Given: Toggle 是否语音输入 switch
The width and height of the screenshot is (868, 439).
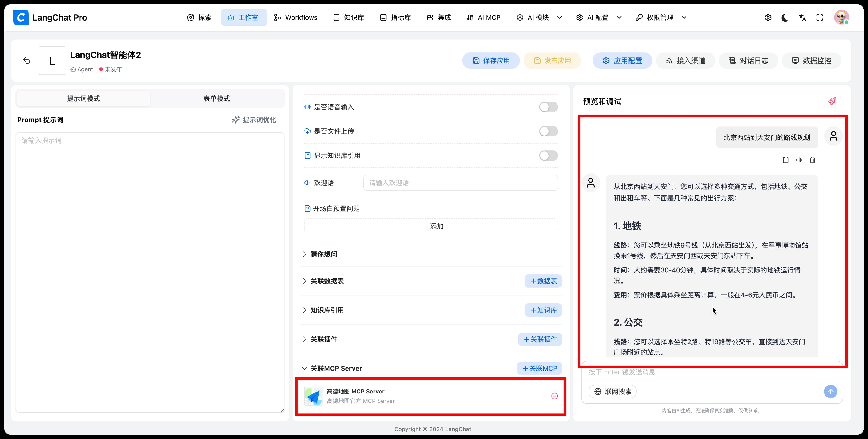Looking at the screenshot, I should point(548,107).
